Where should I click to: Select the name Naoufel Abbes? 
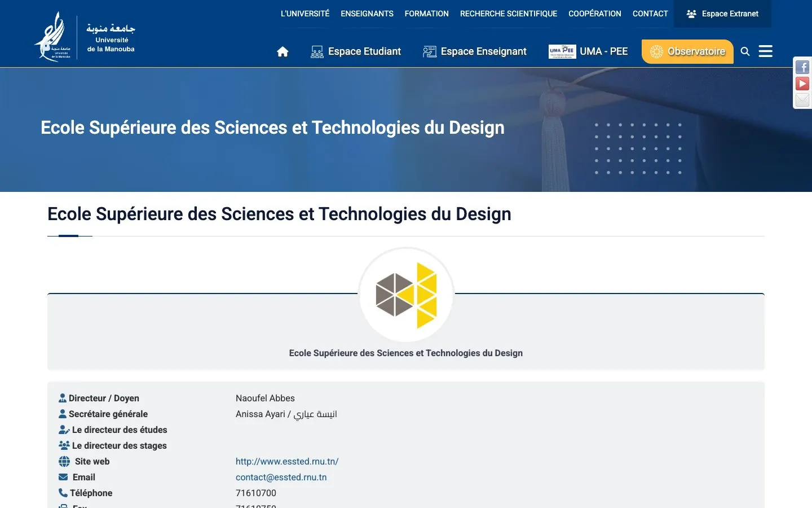(265, 398)
